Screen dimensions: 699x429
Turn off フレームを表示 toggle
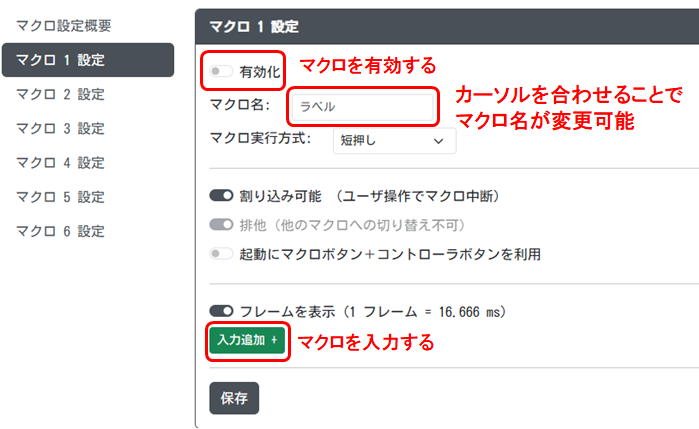pyautogui.click(x=221, y=311)
